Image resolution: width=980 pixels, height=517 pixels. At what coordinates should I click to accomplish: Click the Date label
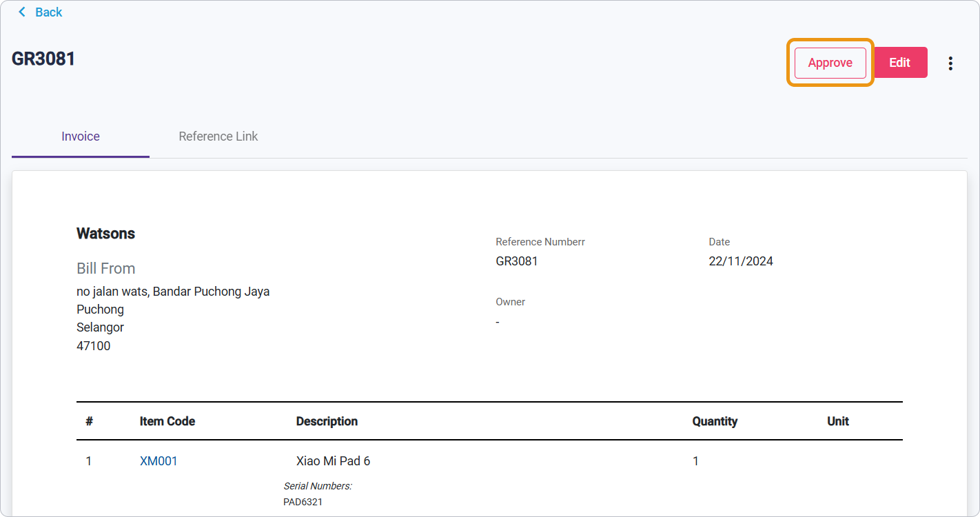pos(719,242)
